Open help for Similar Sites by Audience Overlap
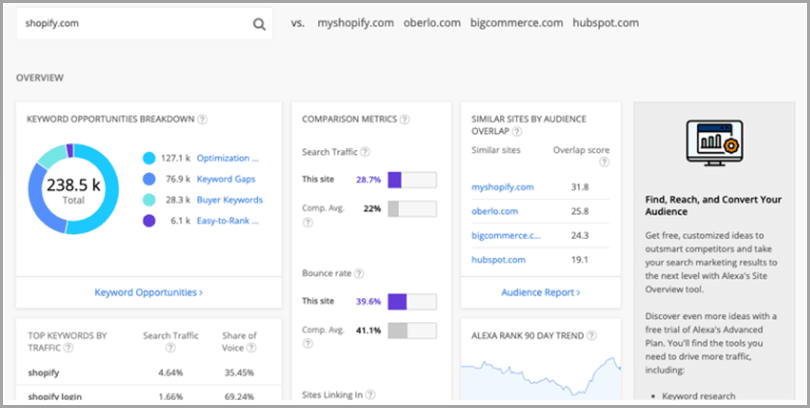This screenshot has height=408, width=810. tap(517, 132)
